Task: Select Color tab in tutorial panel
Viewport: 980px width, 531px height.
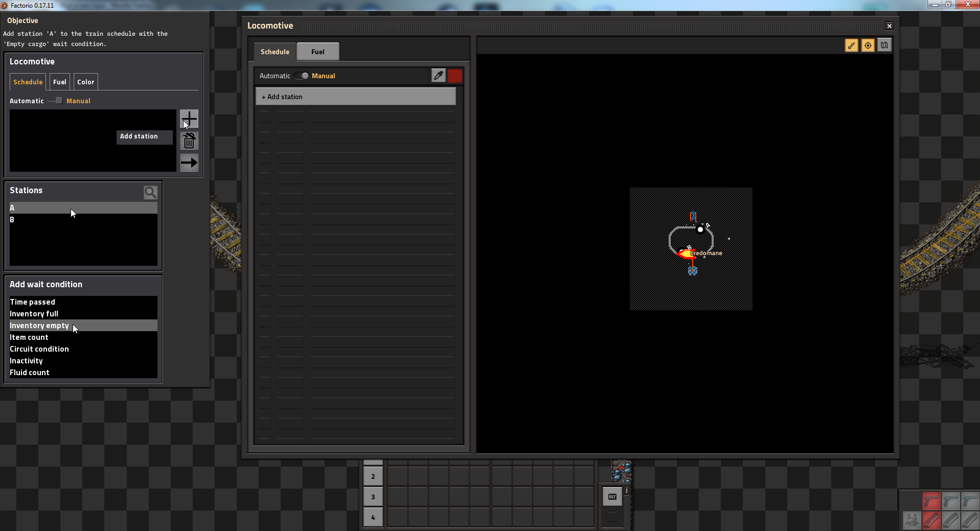Action: [x=85, y=82]
